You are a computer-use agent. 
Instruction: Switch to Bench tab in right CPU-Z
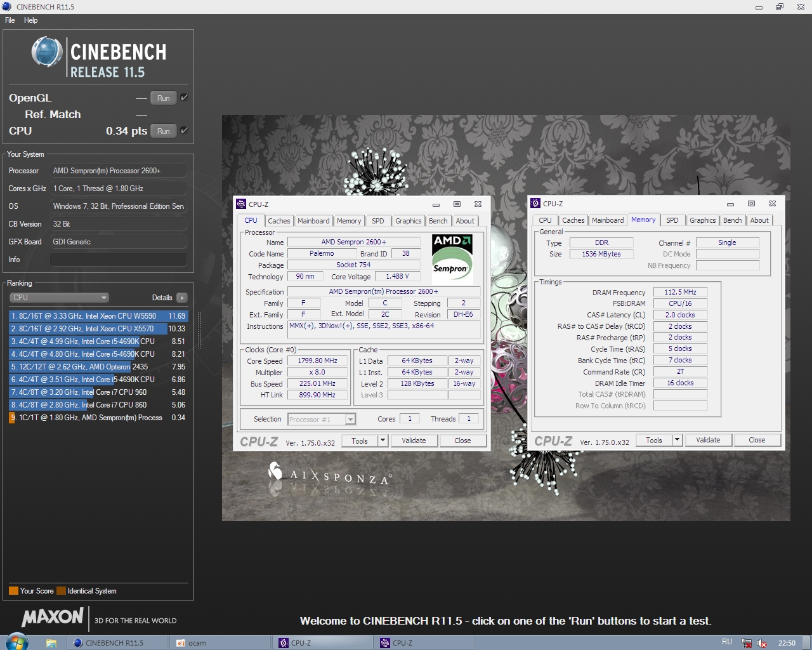coord(732,220)
